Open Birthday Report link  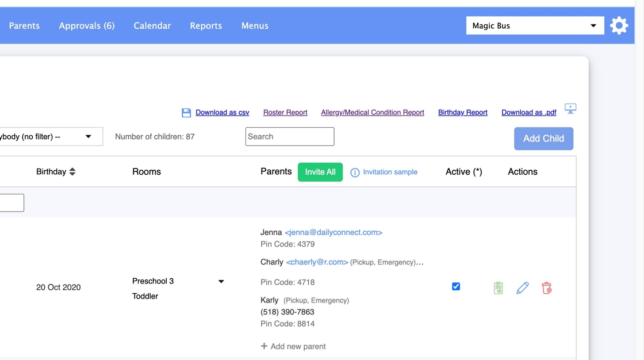(462, 113)
